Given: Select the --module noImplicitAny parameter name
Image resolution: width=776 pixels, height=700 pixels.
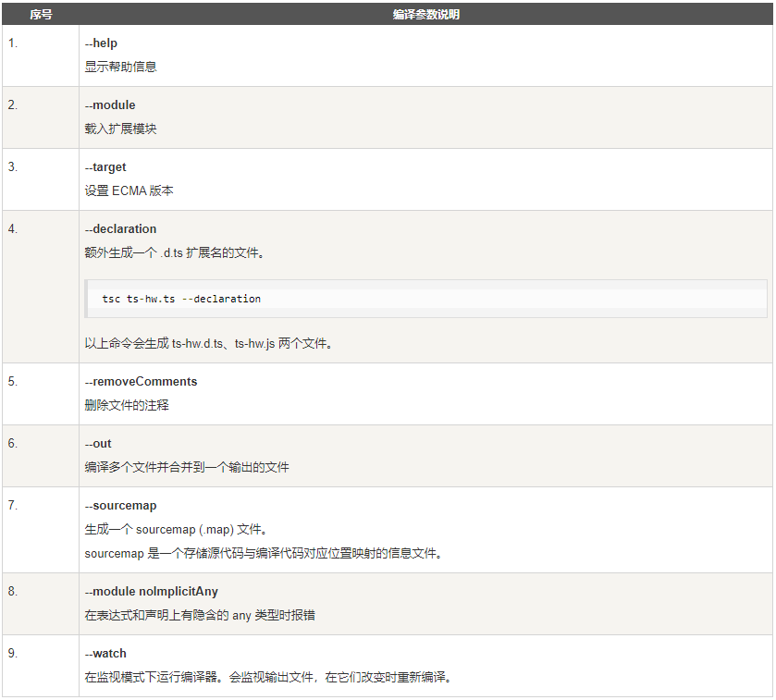Looking at the screenshot, I should 152,592.
